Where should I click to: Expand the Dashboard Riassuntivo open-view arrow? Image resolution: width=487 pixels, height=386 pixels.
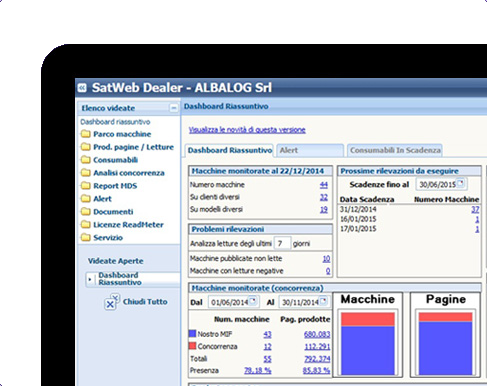click(90, 279)
